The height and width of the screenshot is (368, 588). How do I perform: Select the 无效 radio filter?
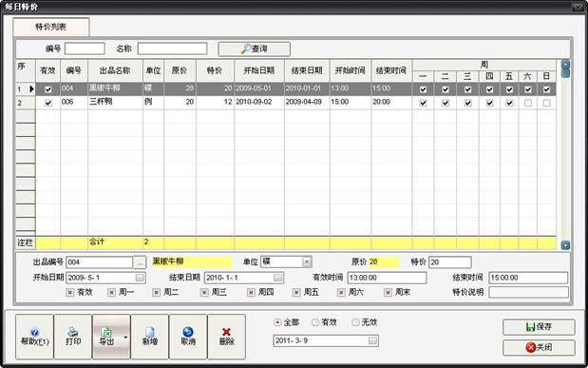pos(355,322)
